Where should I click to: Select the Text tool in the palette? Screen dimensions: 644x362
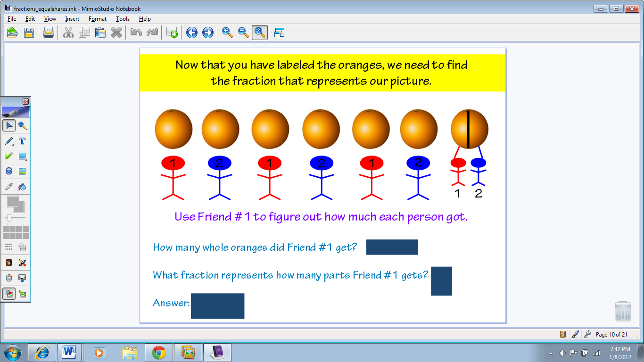(x=22, y=141)
